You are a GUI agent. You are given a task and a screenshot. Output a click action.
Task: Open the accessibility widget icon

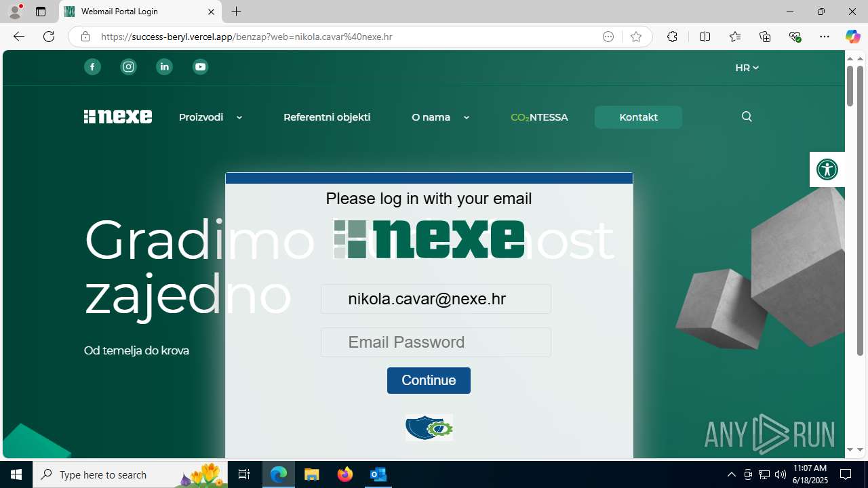tap(827, 169)
